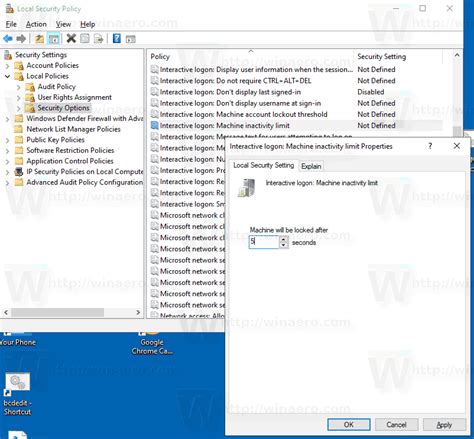
Task: Click policy list scroll up arrow
Action: [x=457, y=55]
